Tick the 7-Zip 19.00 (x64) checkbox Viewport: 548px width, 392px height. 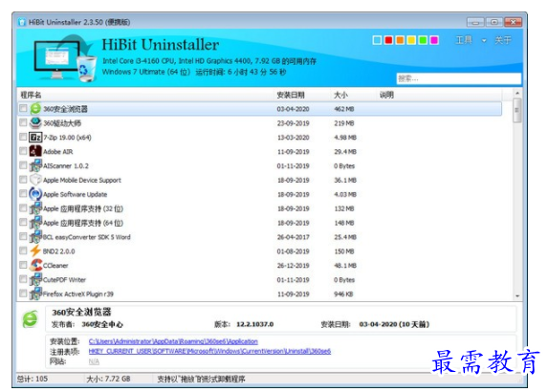pos(23,137)
